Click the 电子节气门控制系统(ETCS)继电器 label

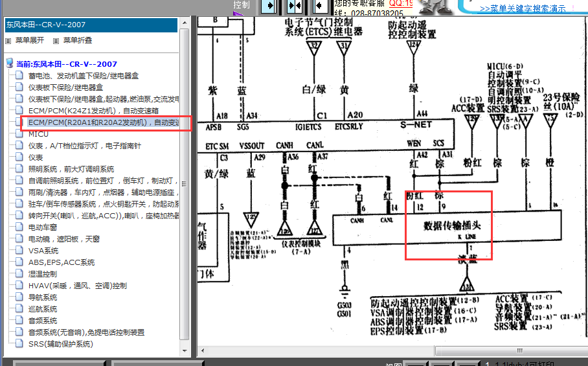[323, 27]
